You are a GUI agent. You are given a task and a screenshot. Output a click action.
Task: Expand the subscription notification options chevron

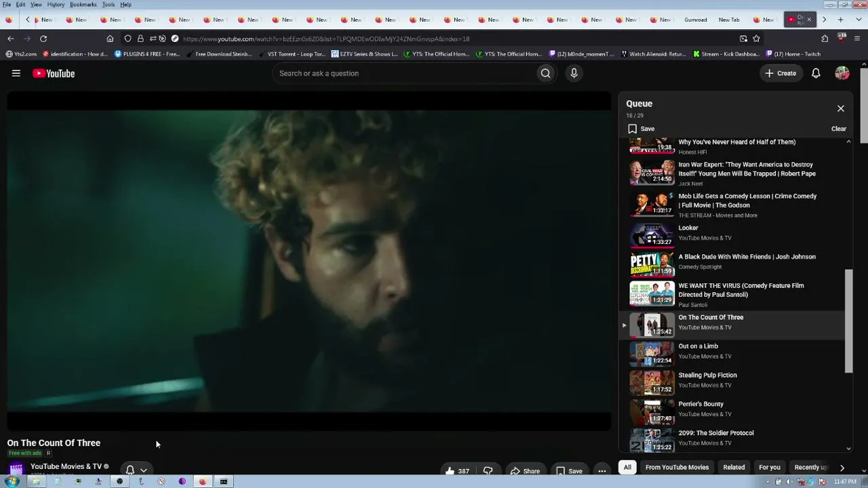coord(144,470)
